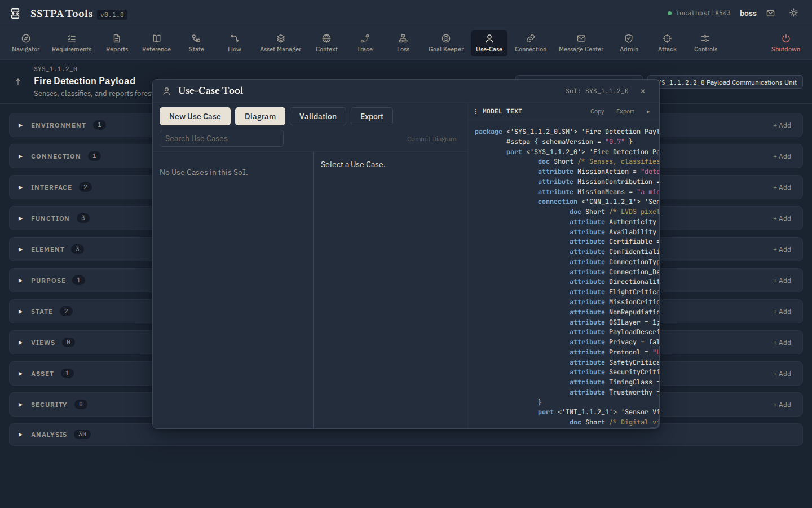
Task: Click the Shutdown power icon
Action: [x=785, y=38]
